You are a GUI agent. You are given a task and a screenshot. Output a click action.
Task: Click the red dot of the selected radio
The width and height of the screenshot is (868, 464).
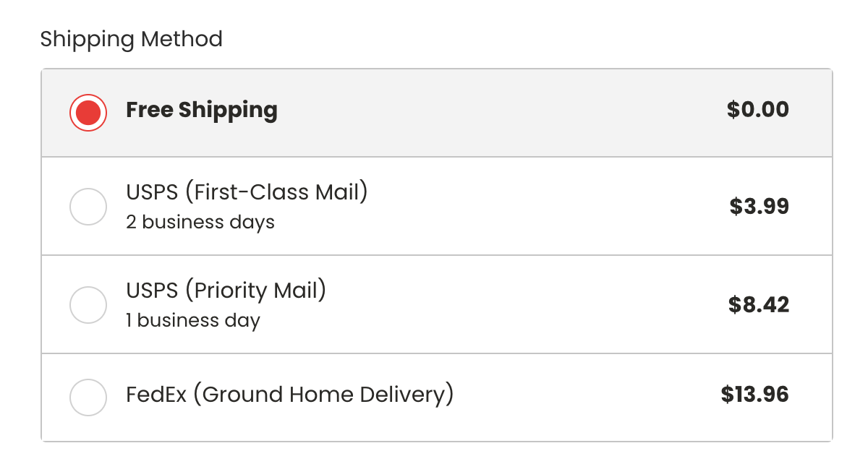point(88,113)
